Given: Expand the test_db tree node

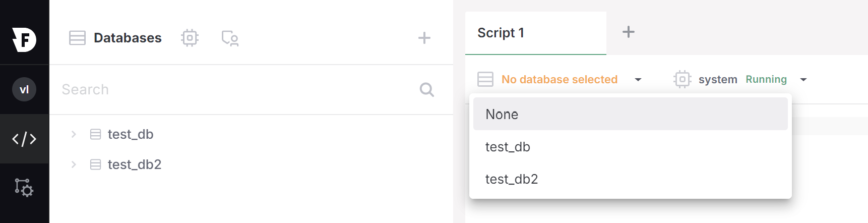Looking at the screenshot, I should click(74, 134).
